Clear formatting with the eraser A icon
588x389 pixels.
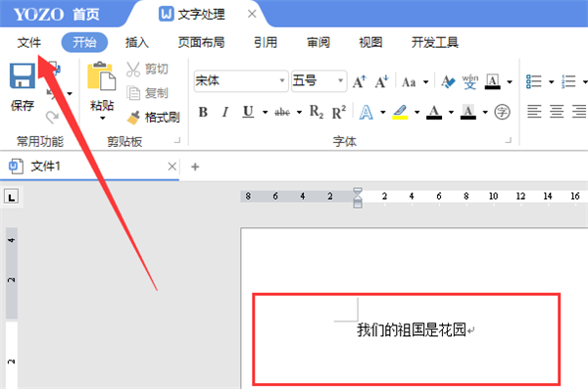coord(448,81)
